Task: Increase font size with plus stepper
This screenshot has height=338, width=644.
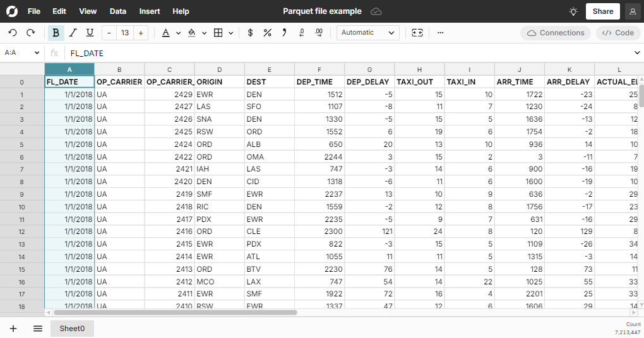Action: [x=141, y=33]
